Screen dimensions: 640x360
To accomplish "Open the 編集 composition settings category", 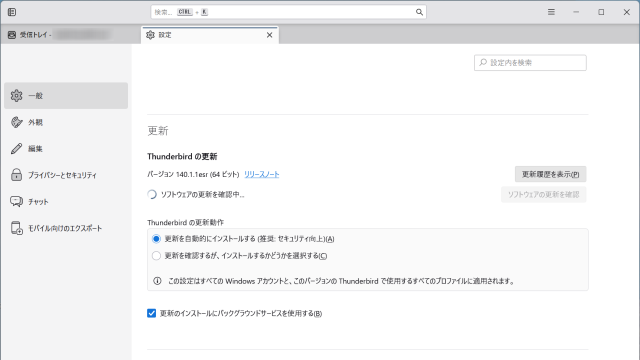I will tap(66, 149).
